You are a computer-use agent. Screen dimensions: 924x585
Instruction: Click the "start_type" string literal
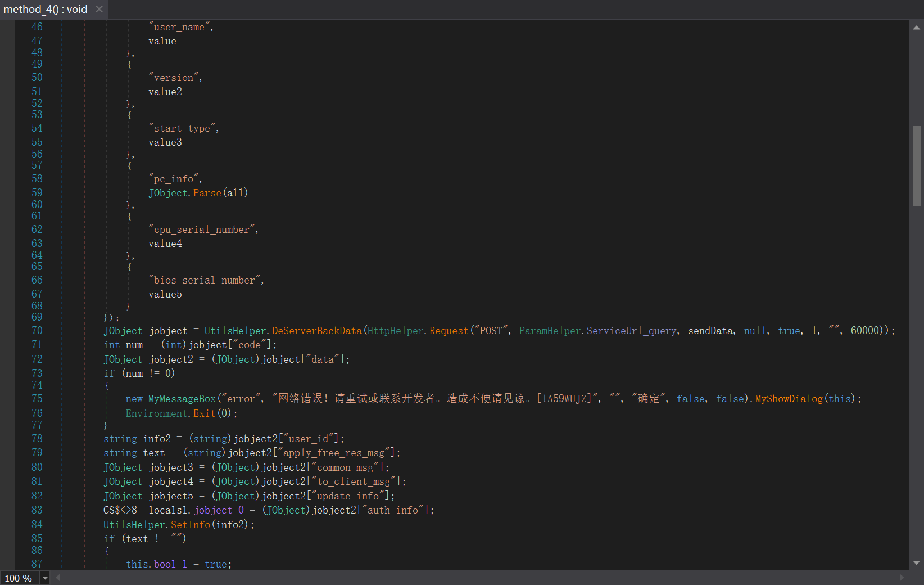tap(182, 128)
